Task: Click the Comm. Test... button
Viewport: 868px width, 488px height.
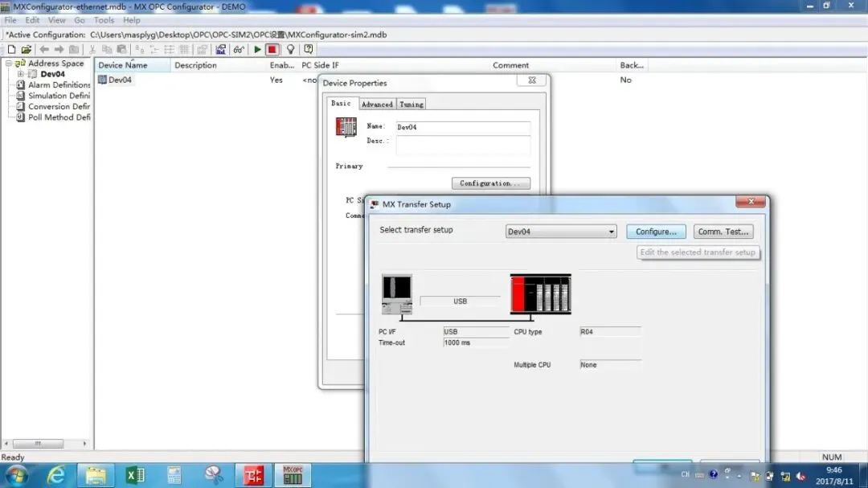Action: (x=723, y=232)
